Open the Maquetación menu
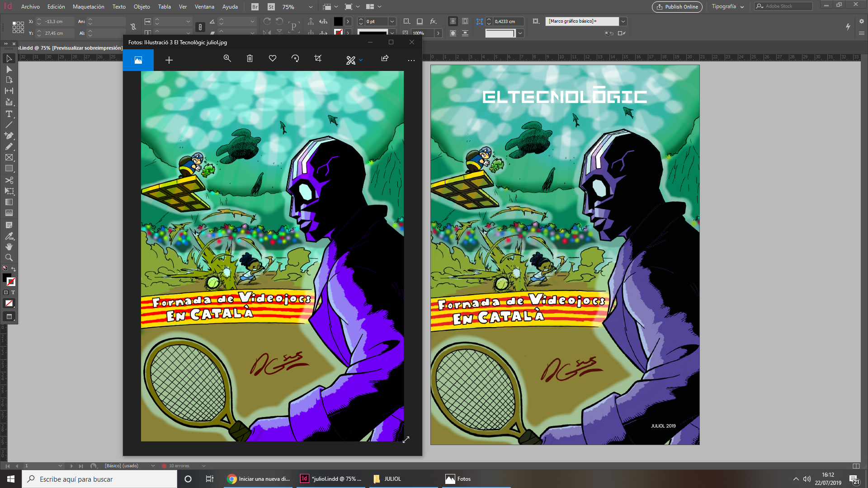The image size is (868, 488). coord(88,7)
